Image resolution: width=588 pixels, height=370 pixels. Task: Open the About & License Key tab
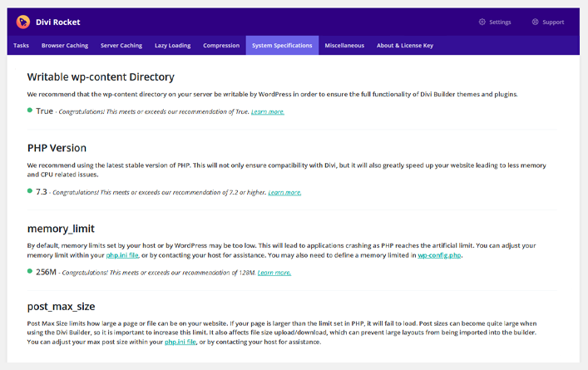pyautogui.click(x=405, y=46)
